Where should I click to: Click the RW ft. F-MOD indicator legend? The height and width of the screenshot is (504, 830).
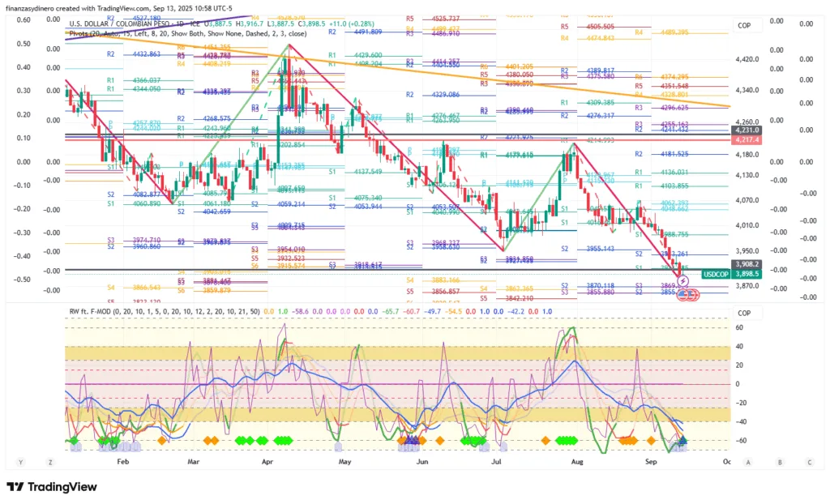click(x=165, y=311)
